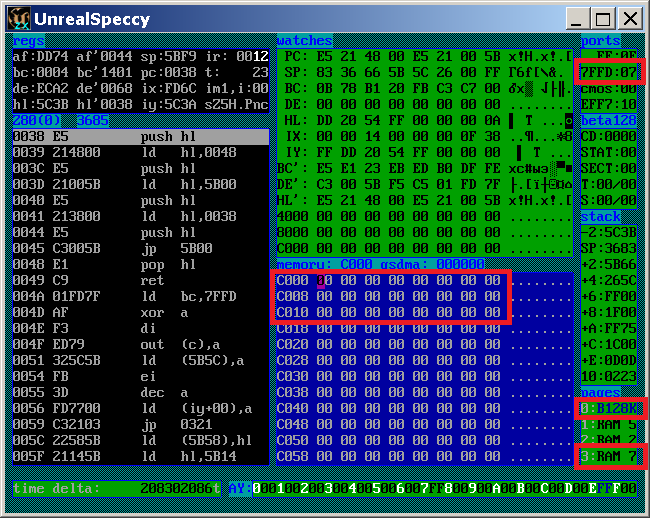Maximize the UnrealSpeccy window
650x518 pixels.
[603, 19]
